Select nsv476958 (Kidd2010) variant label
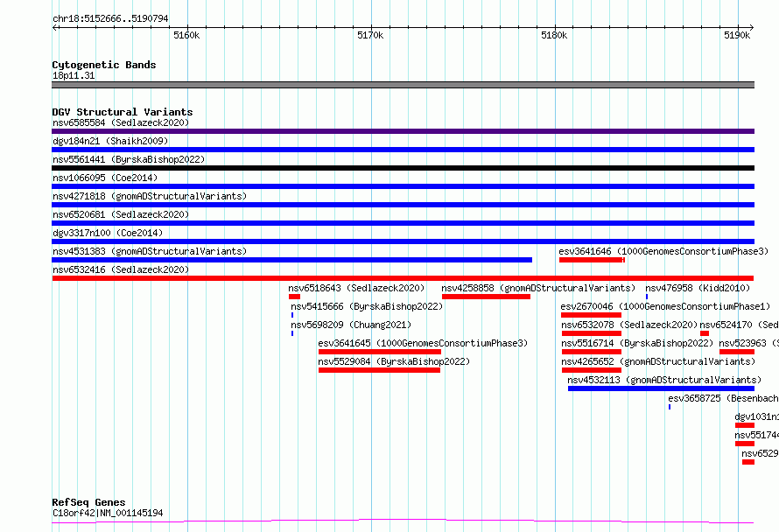Viewport: 779px width, 532px height. pyautogui.click(x=698, y=288)
